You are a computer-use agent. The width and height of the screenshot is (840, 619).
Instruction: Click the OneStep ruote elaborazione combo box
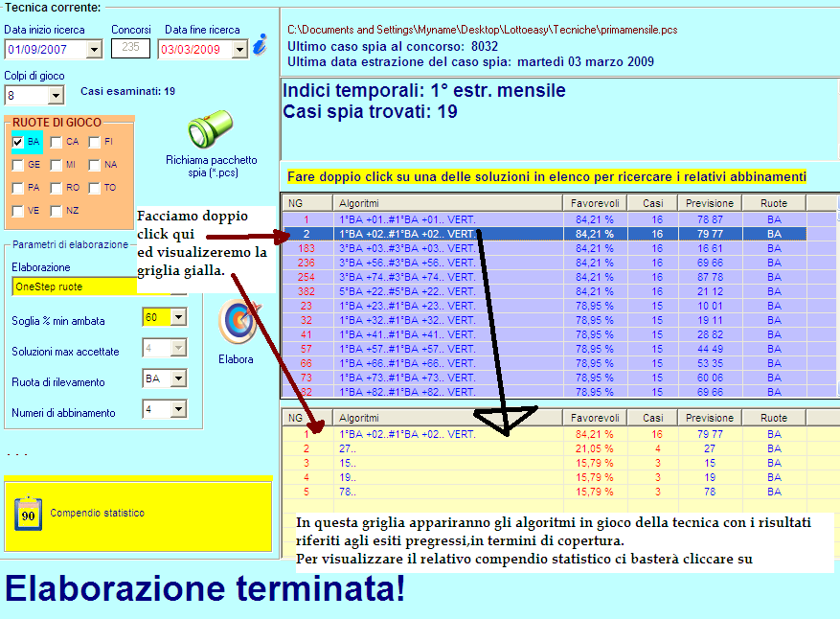99,287
